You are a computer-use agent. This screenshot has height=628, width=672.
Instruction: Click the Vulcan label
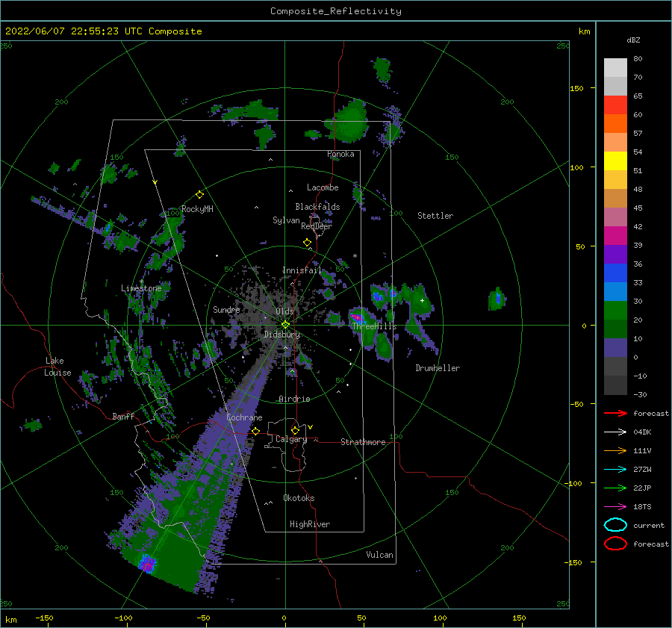[x=380, y=555]
